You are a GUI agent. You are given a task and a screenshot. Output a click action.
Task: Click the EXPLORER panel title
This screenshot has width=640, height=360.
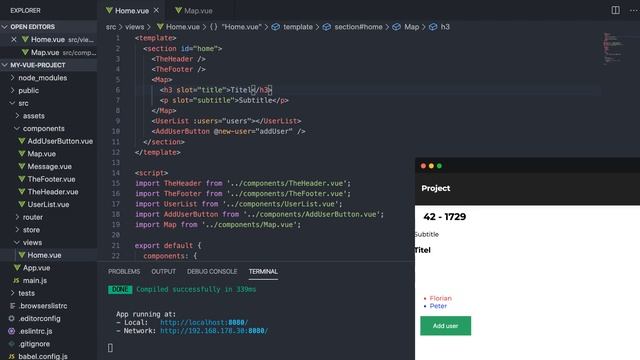[x=25, y=11]
